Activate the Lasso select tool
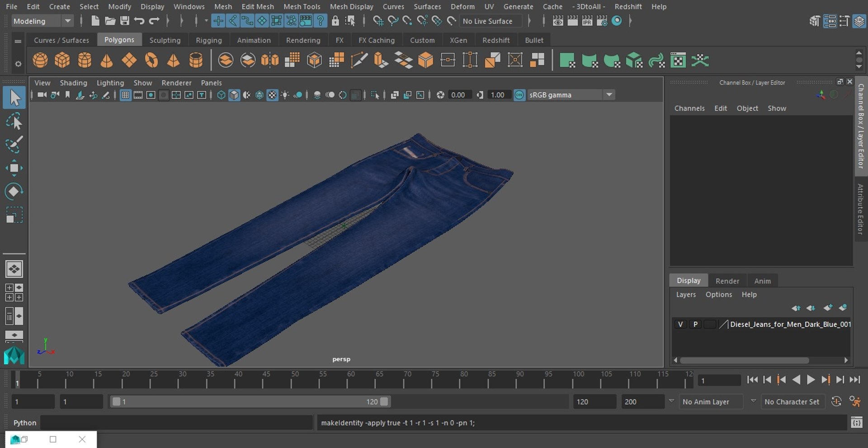The height and width of the screenshot is (448, 868). point(14,121)
